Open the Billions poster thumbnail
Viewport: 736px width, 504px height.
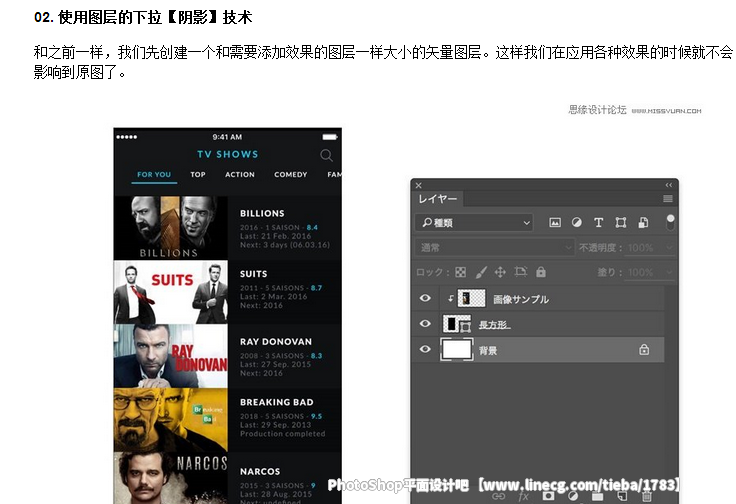(x=171, y=228)
